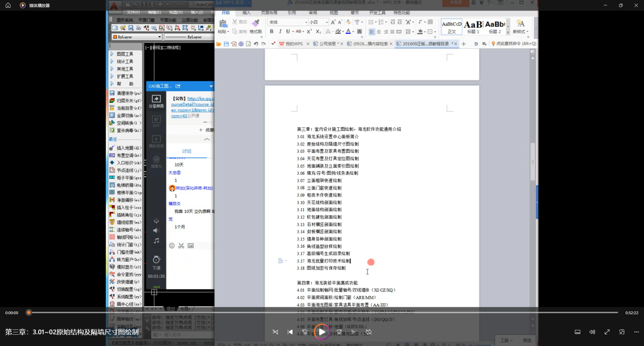The height and width of the screenshot is (346, 644).
Task: Open the font size dropdown
Action: click(x=326, y=22)
